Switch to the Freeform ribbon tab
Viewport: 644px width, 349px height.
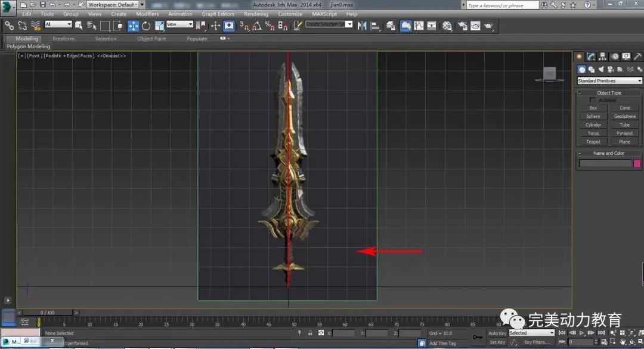tap(64, 39)
